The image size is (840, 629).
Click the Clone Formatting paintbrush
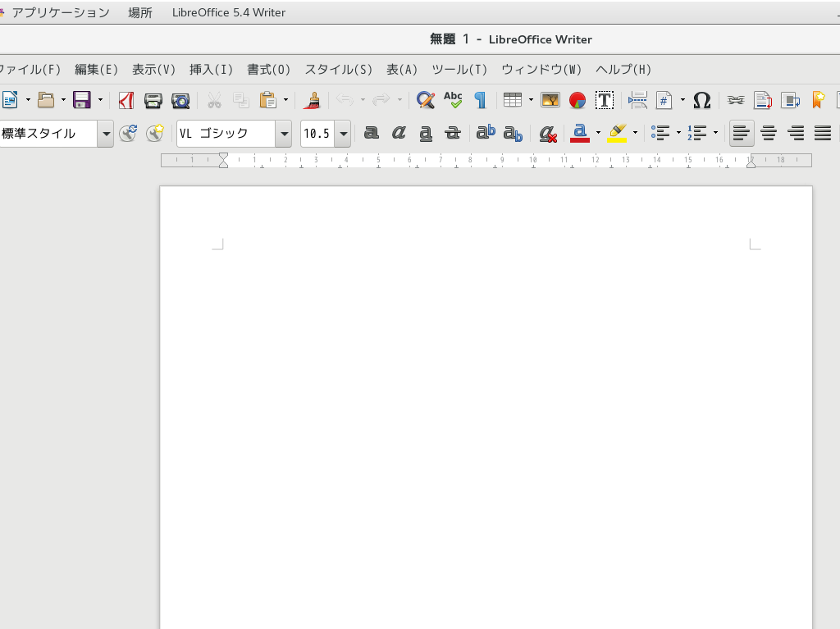click(312, 100)
